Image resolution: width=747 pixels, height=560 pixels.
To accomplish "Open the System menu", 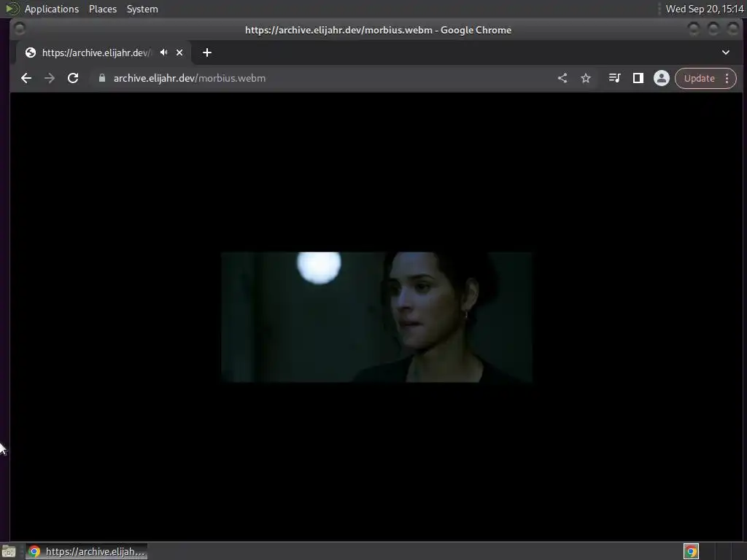I will tap(142, 9).
